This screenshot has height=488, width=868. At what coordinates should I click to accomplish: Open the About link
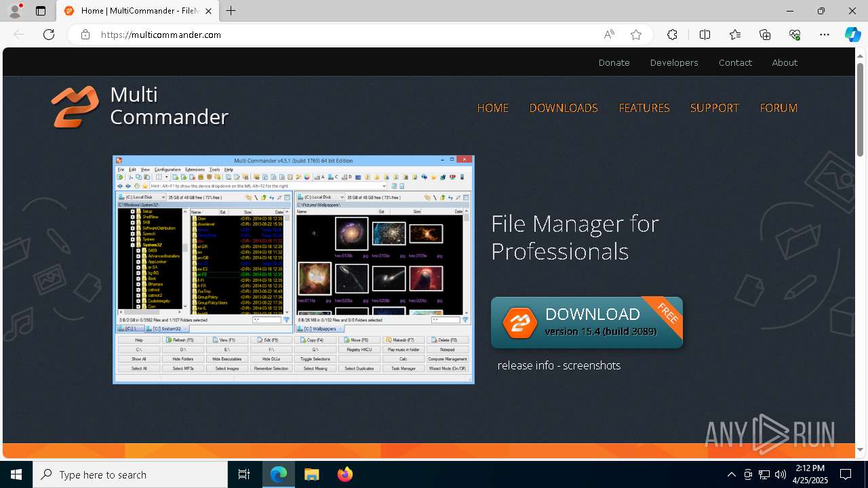(785, 62)
